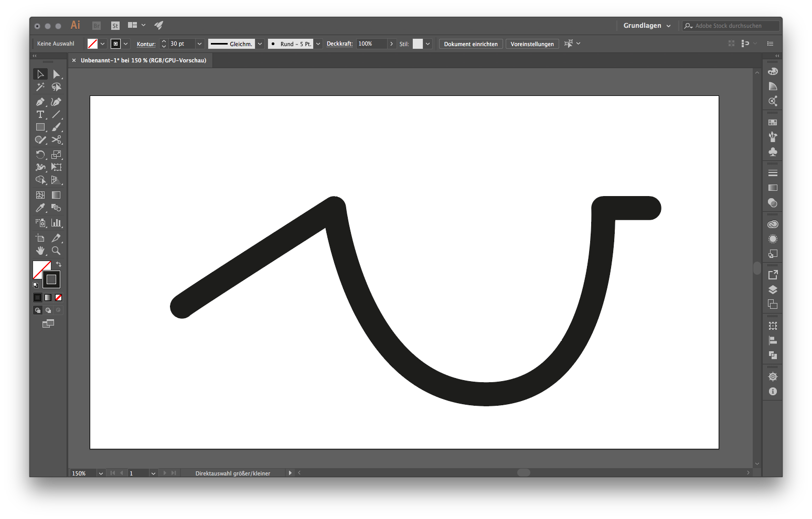The width and height of the screenshot is (812, 519).
Task: Switch to Draw Normal mode
Action: click(38, 310)
